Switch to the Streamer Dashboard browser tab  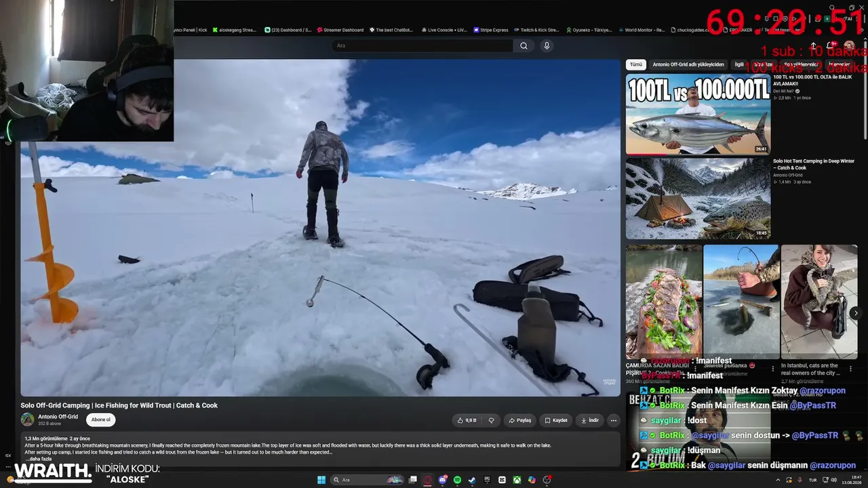340,30
